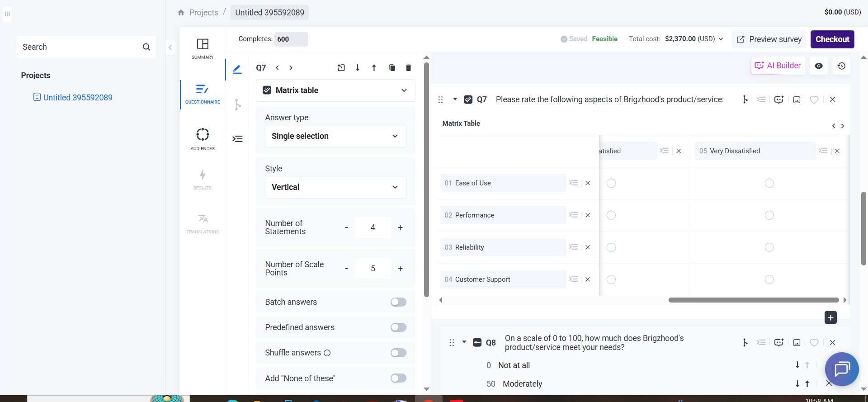Collapse question Q8 with triangle

(x=464, y=342)
